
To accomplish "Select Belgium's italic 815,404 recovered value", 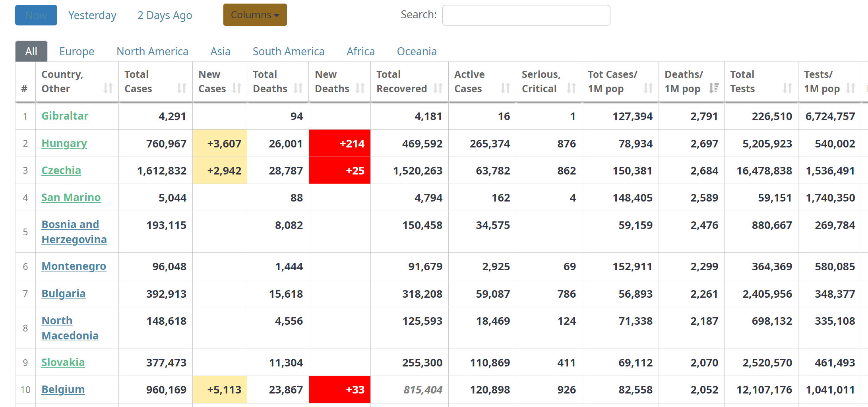I will point(423,390).
